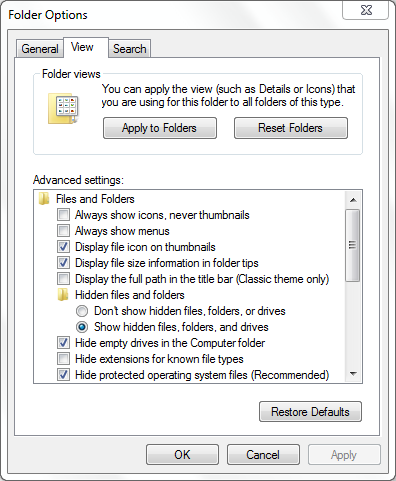Click the Advanced settings label
396x481 pixels.
(78, 180)
